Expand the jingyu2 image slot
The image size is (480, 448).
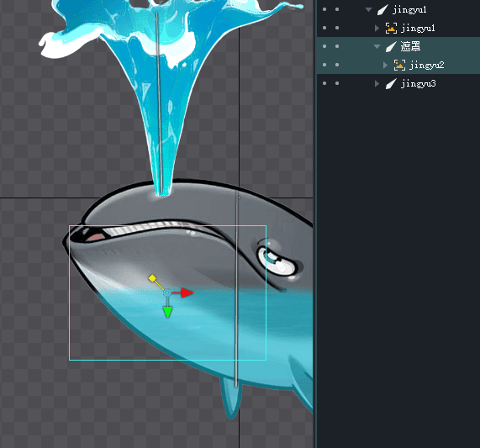pyautogui.click(x=385, y=66)
